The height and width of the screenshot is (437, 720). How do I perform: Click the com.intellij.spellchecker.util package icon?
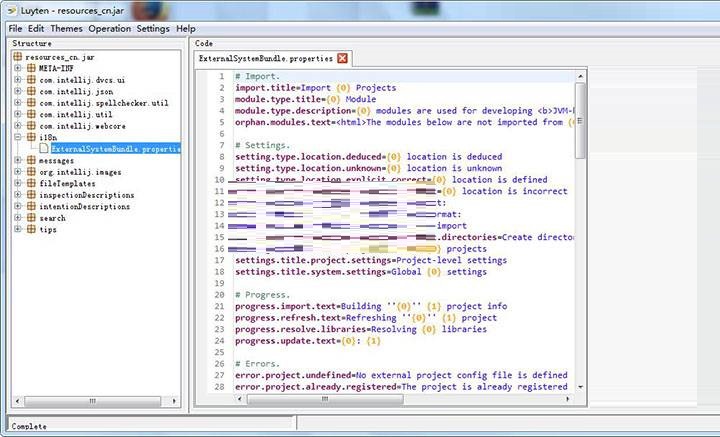pyautogui.click(x=31, y=102)
